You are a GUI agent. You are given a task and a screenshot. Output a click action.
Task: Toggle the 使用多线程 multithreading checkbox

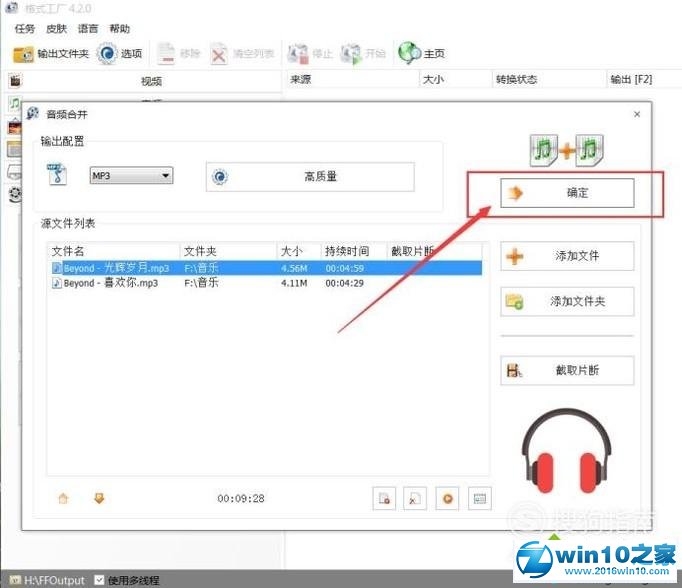click(99, 580)
